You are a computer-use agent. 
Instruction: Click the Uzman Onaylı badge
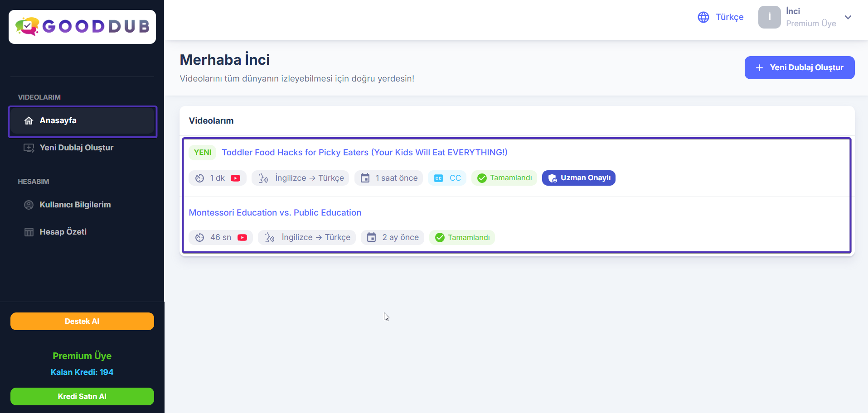point(578,178)
